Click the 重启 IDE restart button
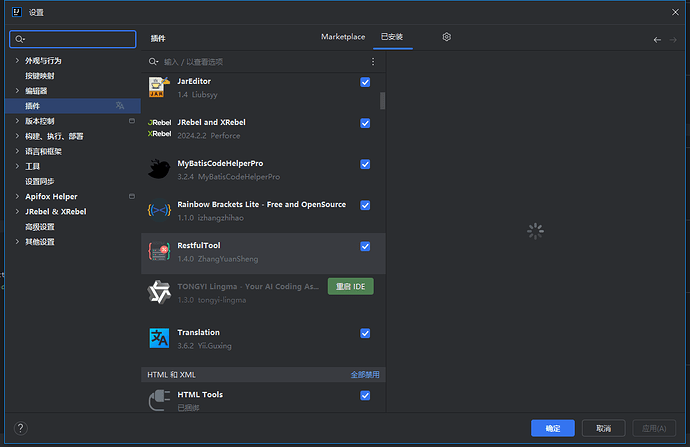 351,286
